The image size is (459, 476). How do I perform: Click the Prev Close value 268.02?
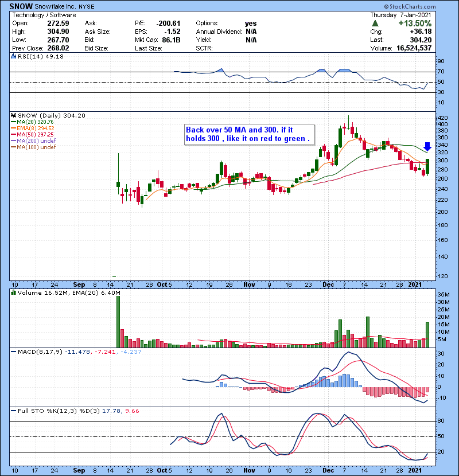(x=58, y=48)
